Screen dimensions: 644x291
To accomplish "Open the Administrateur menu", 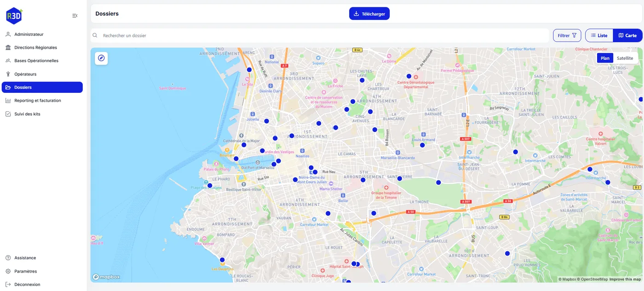I will (42, 34).
